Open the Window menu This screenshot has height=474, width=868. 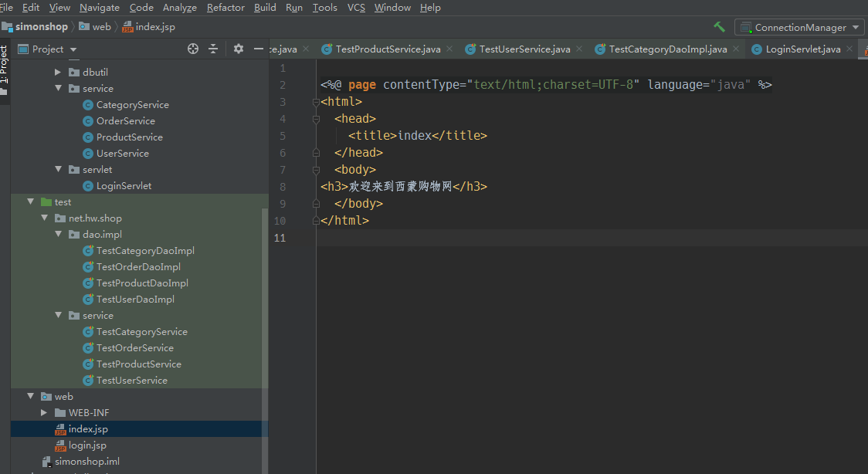392,7
